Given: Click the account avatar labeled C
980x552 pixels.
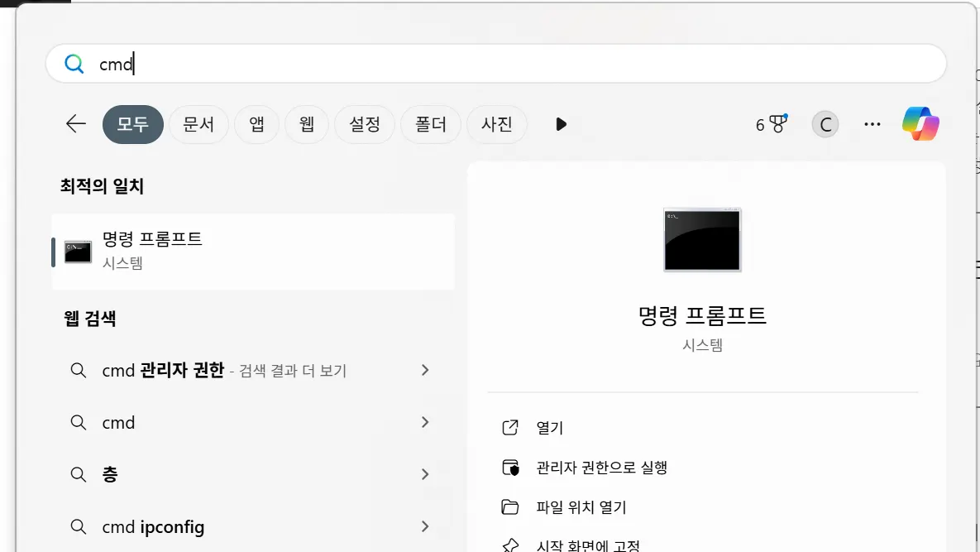Looking at the screenshot, I should (x=824, y=124).
